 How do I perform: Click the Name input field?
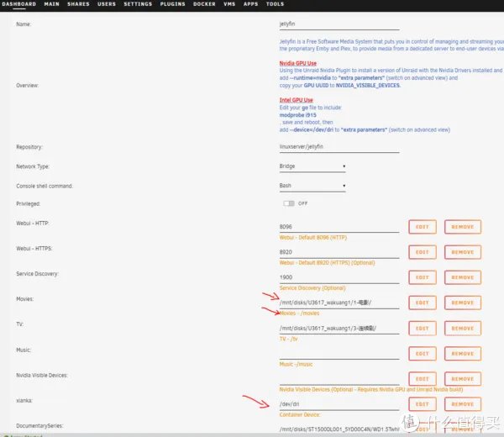point(339,25)
